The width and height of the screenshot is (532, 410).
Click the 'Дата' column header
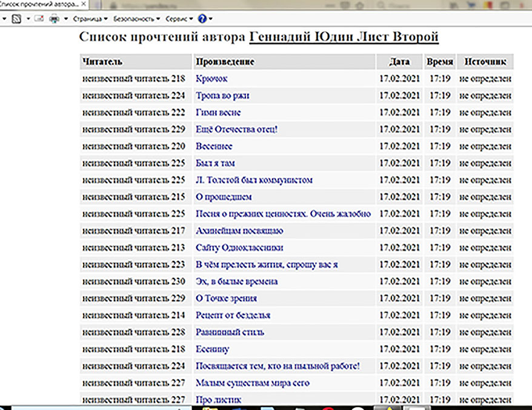[x=399, y=62]
